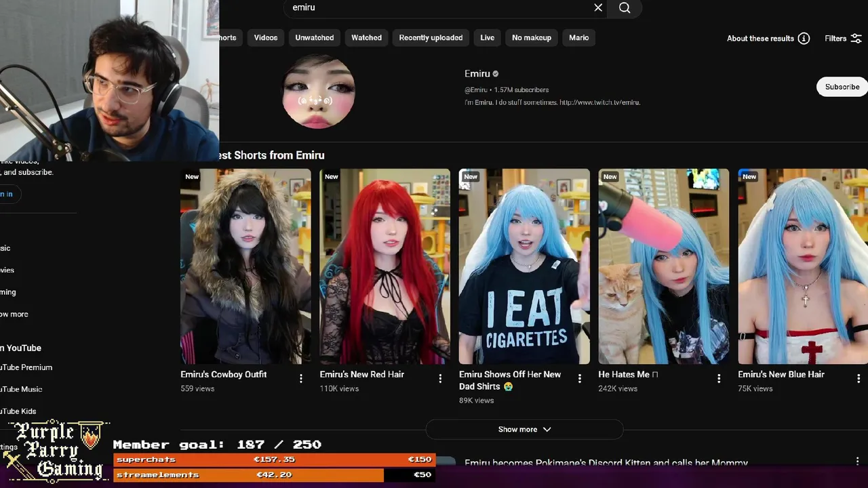868x488 pixels.
Task: Select the Live filter chip
Action: (488, 38)
